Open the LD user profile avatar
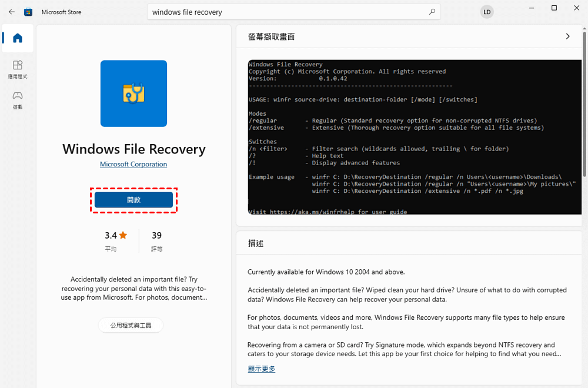Viewport: 588px width, 388px height. coord(487,12)
